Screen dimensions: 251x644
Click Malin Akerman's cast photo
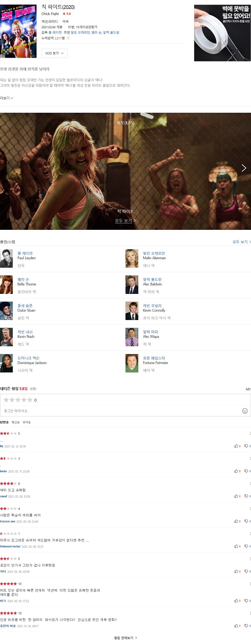coord(132,258)
